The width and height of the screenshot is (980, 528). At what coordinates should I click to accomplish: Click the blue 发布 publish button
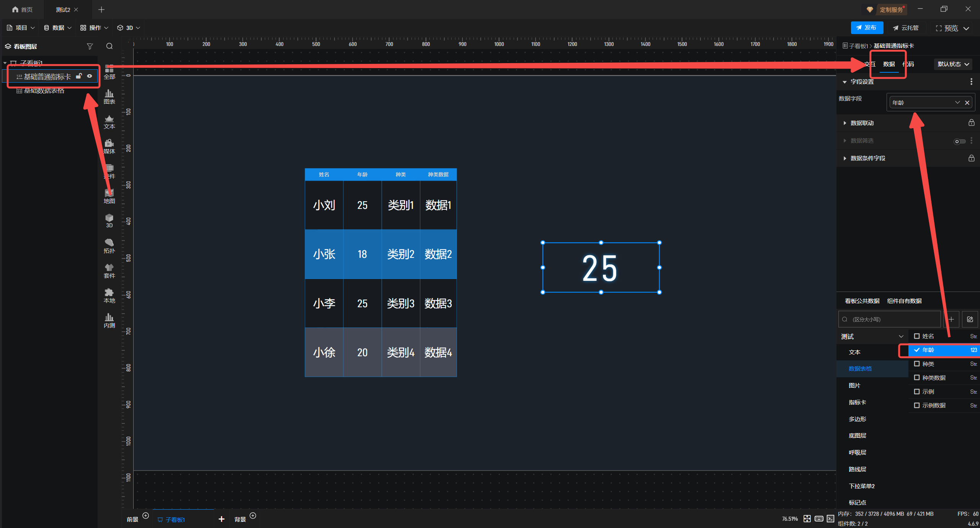click(867, 28)
